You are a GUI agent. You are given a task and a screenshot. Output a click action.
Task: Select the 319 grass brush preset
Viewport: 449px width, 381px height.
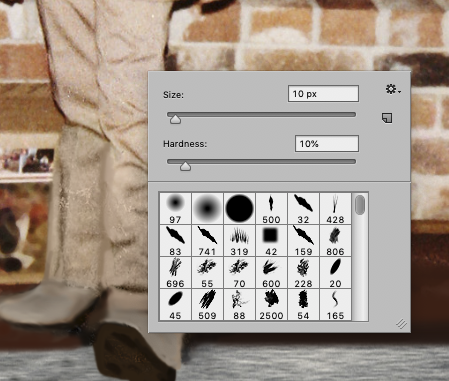point(239,240)
